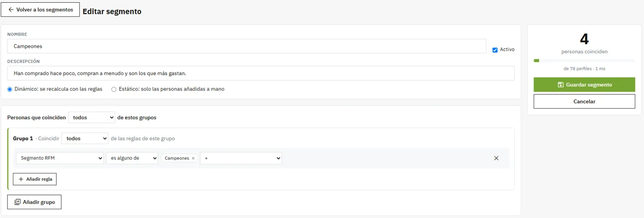Viewport: 644px width, 218px height.
Task: Delete the Segmento RFM rule with the X icon
Action: point(496,158)
